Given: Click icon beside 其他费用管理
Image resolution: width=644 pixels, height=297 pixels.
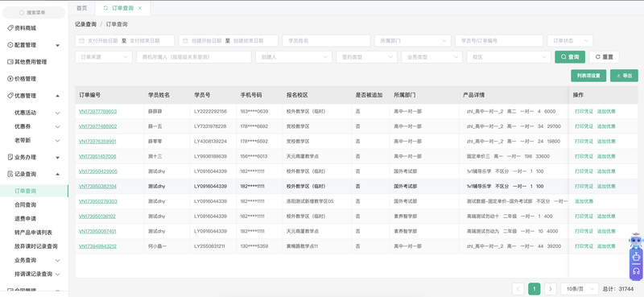Looking at the screenshot, I should tap(10, 62).
